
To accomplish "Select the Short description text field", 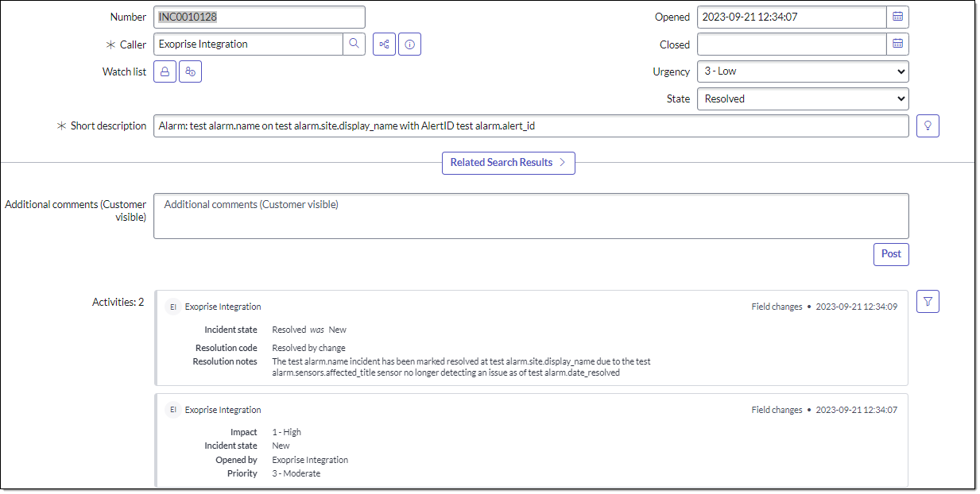I will [531, 125].
